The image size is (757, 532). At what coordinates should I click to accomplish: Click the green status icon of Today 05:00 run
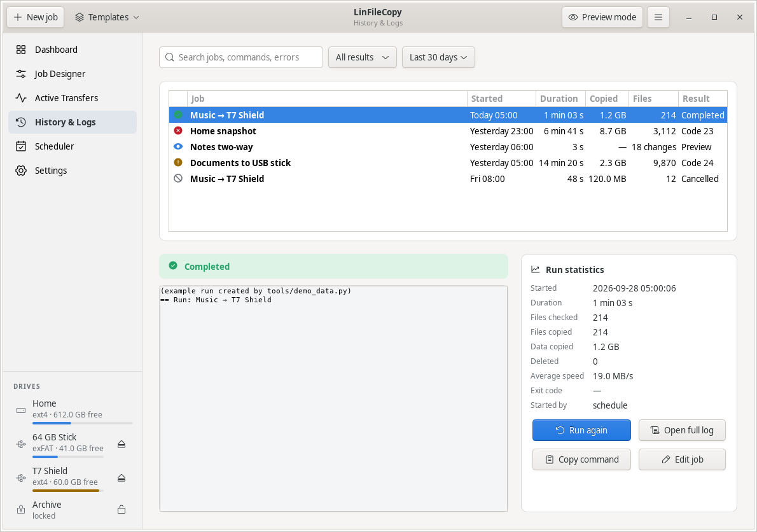click(x=178, y=115)
